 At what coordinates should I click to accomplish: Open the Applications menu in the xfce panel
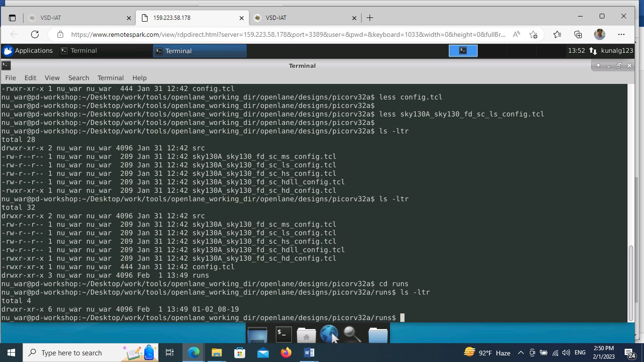tap(29, 50)
